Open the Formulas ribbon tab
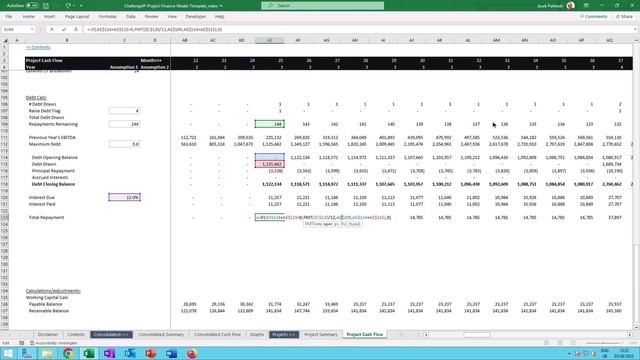The width and height of the screenshot is (640, 360). point(107,17)
